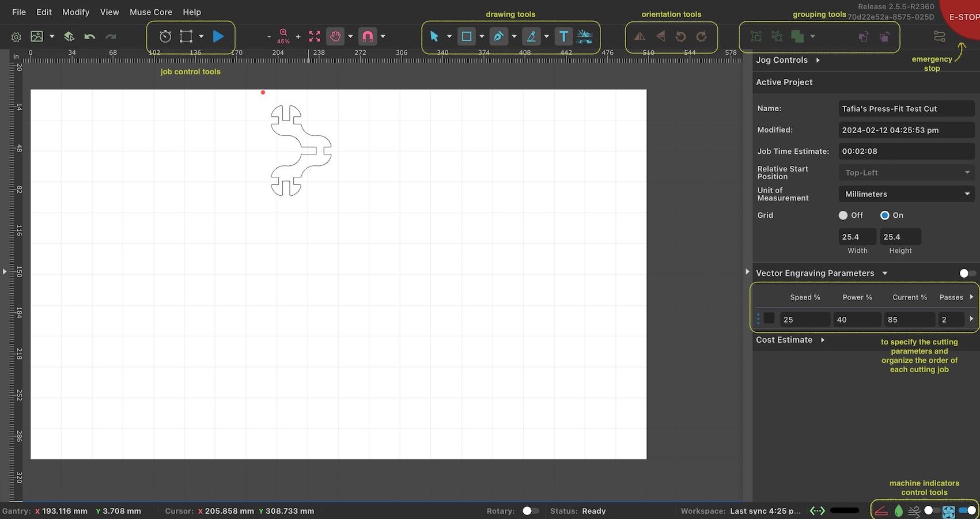Select the arrow pointer selection tool

[434, 36]
